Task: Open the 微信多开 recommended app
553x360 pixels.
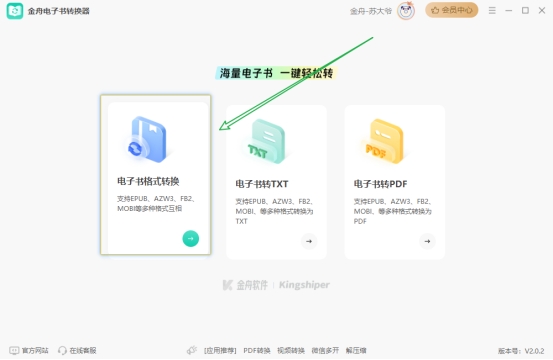Action: (x=325, y=350)
